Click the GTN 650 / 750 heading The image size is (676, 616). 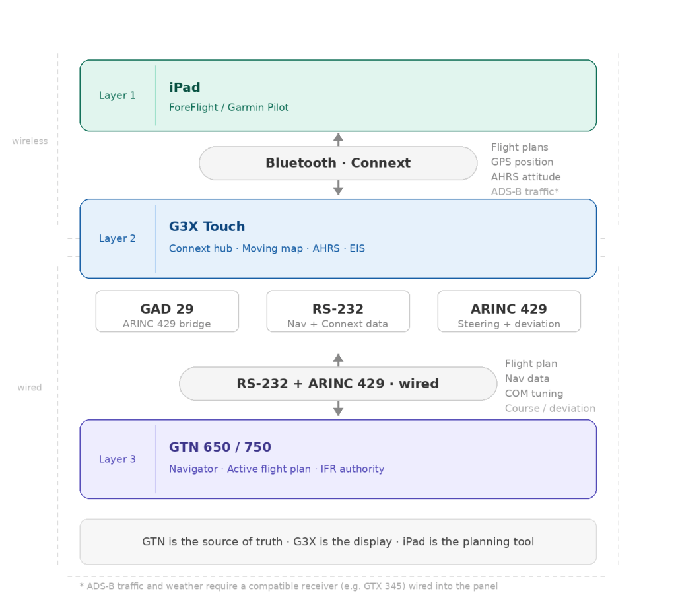[x=220, y=447]
